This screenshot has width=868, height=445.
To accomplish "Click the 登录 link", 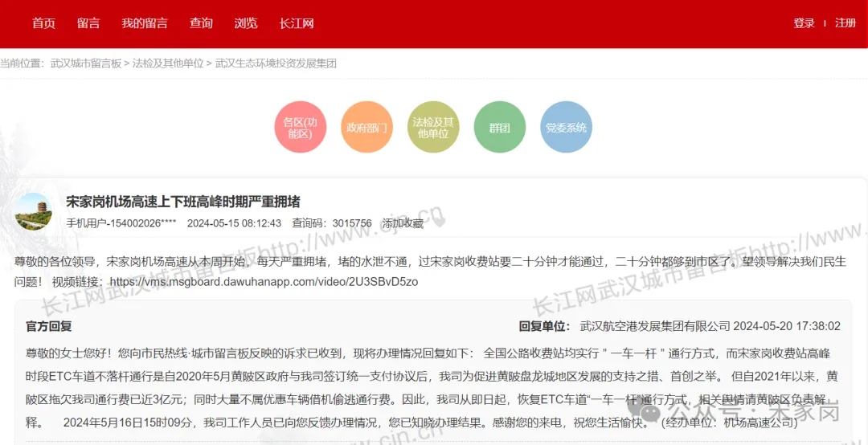I will pyautogui.click(x=804, y=23).
